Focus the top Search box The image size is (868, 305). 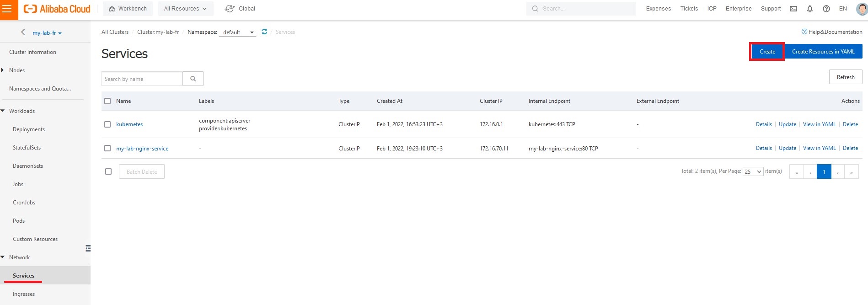pos(581,9)
